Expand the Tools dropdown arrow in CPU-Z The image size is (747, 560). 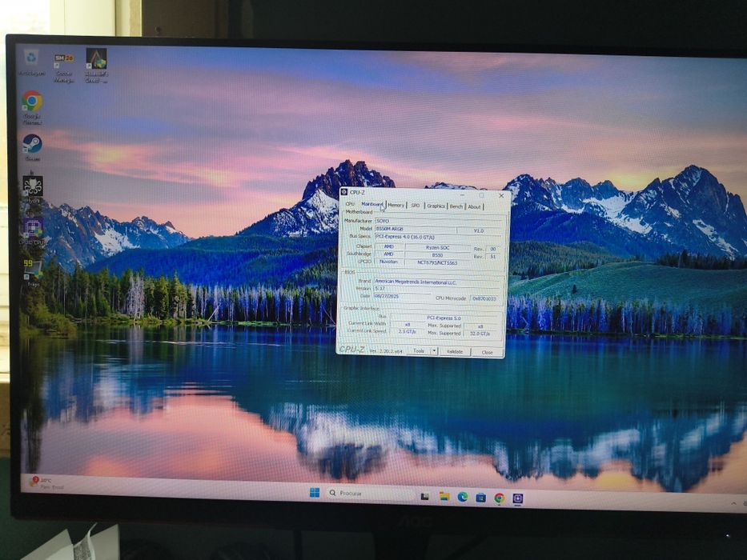pyautogui.click(x=434, y=351)
